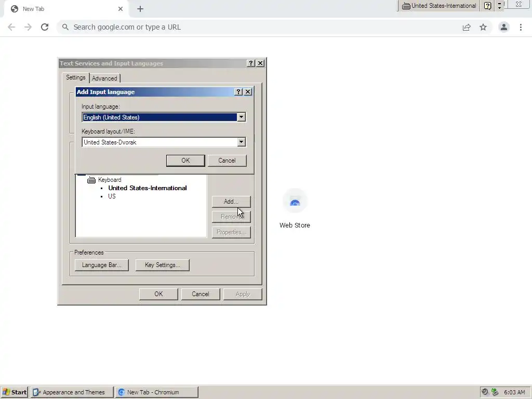The width and height of the screenshot is (532, 399).
Task: Open the Windows Start button
Action: point(15,392)
